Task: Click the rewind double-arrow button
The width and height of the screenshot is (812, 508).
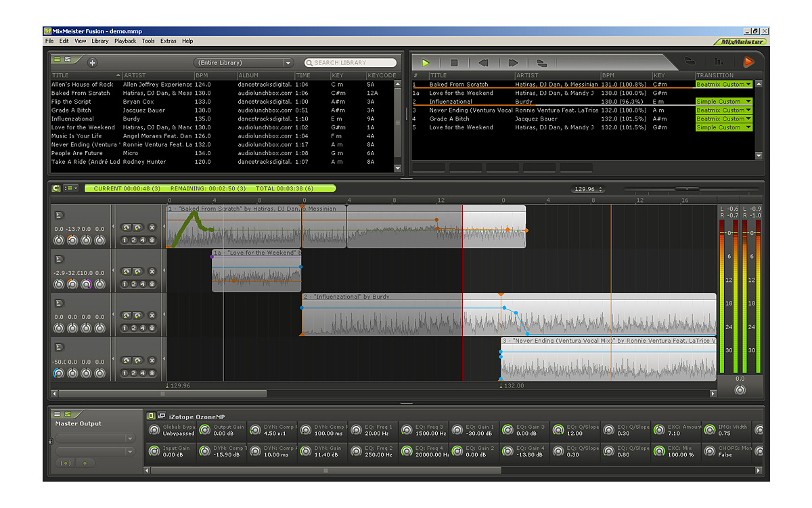Action: (483, 63)
